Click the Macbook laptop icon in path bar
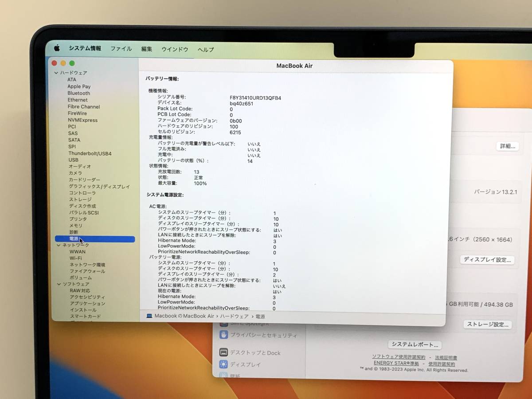 click(149, 316)
